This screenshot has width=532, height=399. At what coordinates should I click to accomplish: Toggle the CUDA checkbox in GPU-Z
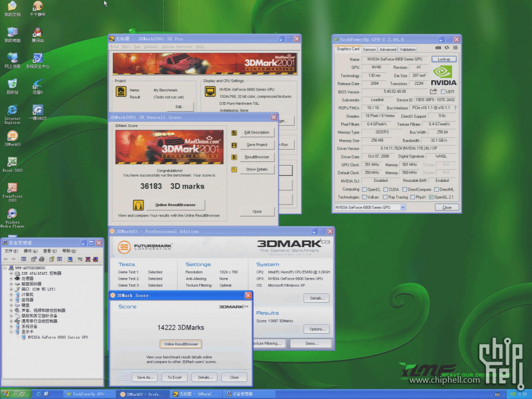click(x=386, y=189)
